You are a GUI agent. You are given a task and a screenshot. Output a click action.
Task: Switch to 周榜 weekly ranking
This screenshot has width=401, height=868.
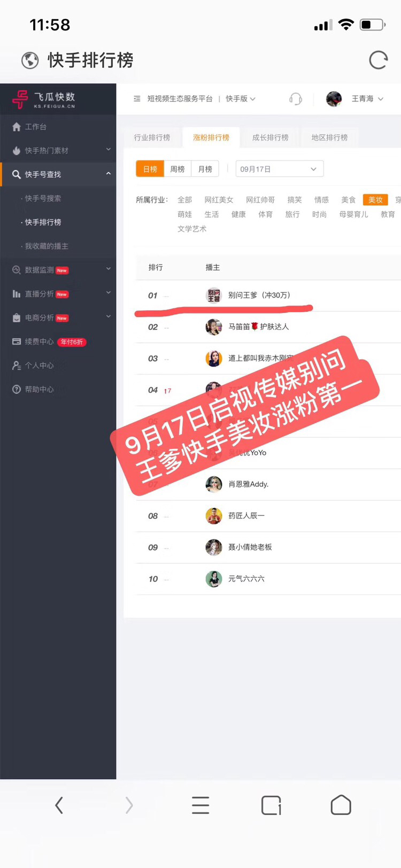pyautogui.click(x=178, y=169)
